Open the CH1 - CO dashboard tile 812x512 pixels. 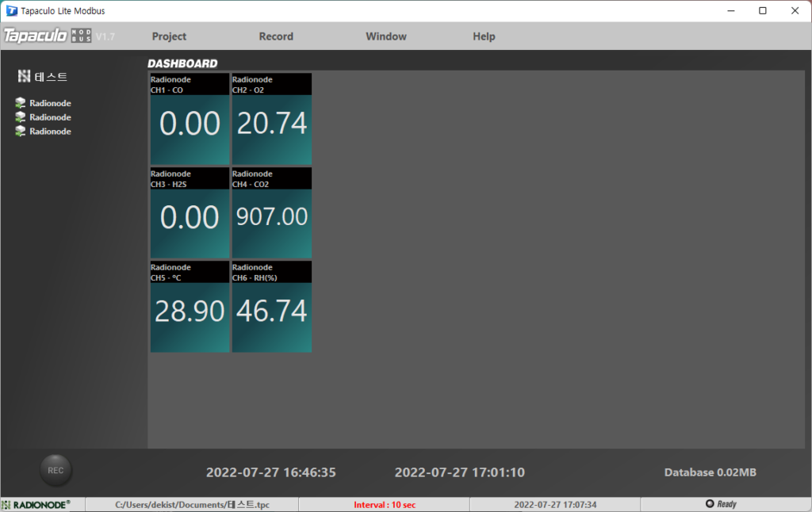(x=190, y=119)
